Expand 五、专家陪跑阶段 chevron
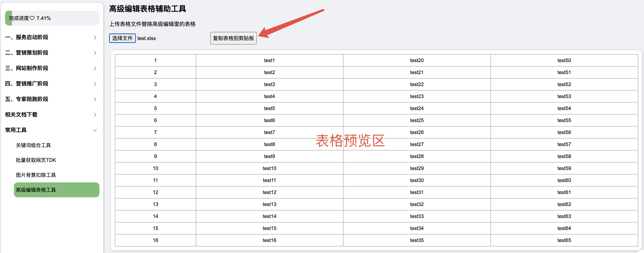The image size is (644, 253). click(x=95, y=99)
